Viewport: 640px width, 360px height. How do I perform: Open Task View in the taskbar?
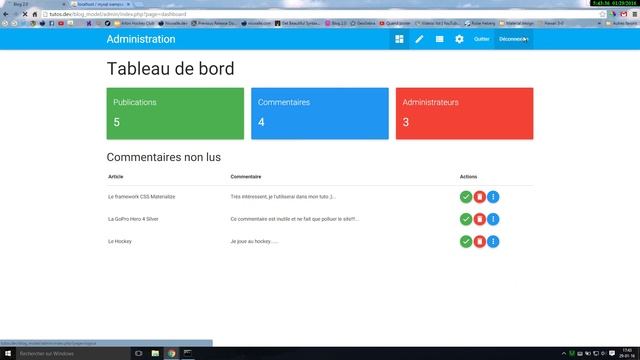click(x=138, y=353)
